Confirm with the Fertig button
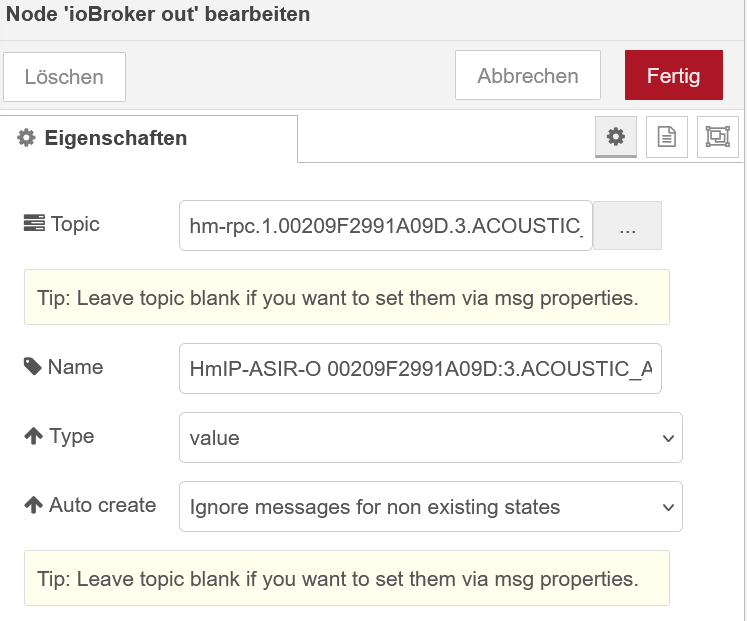This screenshot has height=621, width=747. coord(673,76)
